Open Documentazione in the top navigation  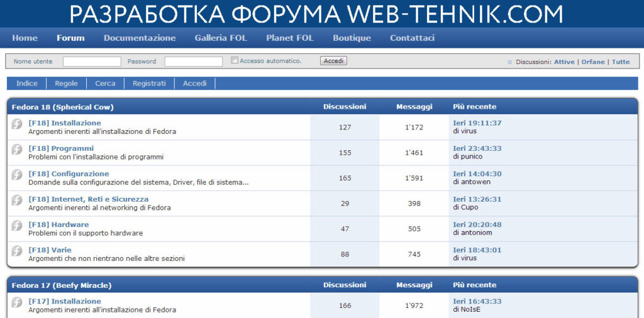click(140, 38)
